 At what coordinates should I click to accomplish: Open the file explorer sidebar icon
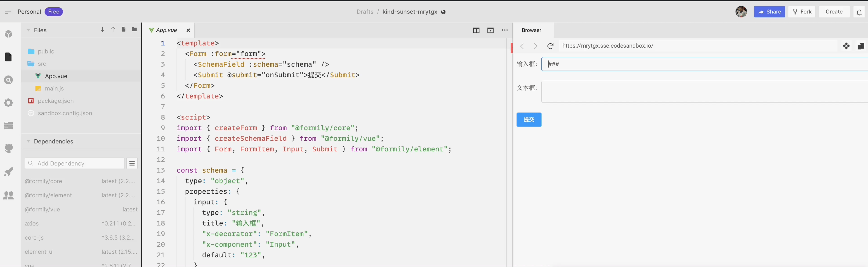pyautogui.click(x=8, y=57)
